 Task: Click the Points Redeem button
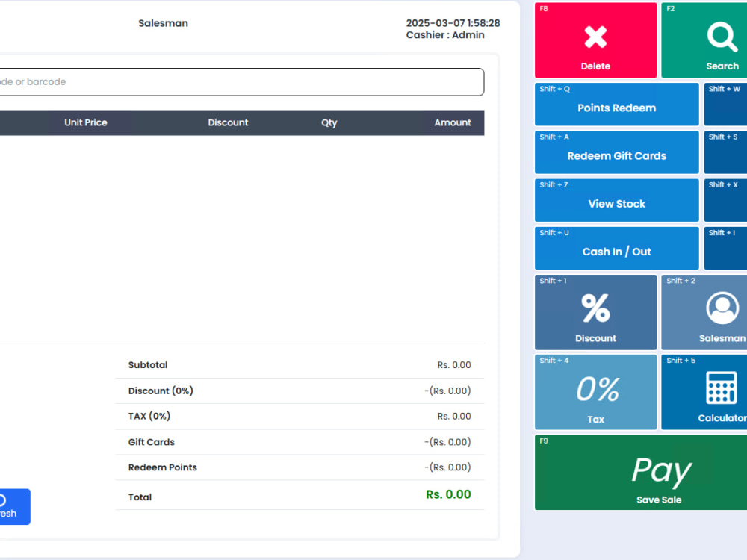coord(616,105)
